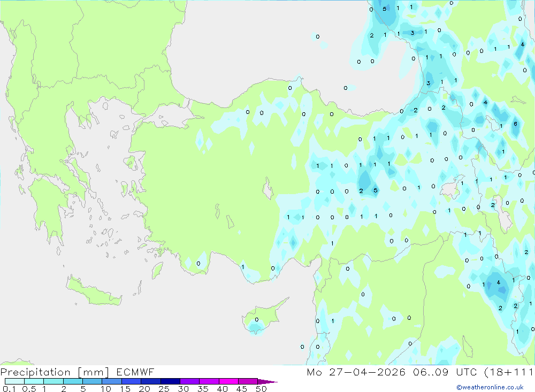This screenshot has width=535, height=392.
Task: Choose the 20–25 mm dark blue legend swatch
Action: (151, 381)
